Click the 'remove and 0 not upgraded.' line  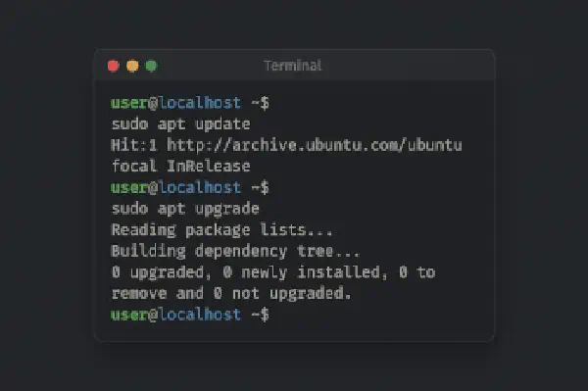click(x=231, y=293)
